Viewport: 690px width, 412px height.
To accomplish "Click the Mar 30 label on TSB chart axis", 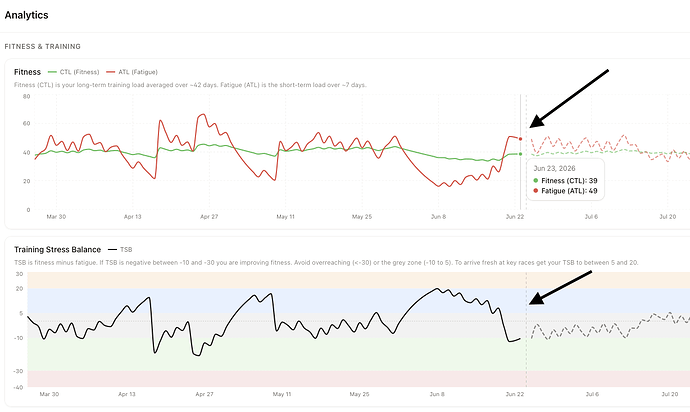I will (x=49, y=394).
